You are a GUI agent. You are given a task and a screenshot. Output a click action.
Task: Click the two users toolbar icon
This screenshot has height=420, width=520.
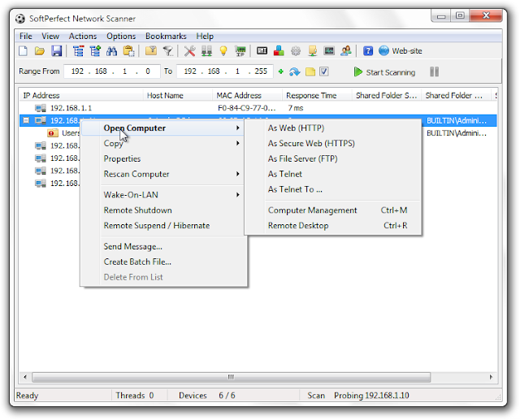346,51
